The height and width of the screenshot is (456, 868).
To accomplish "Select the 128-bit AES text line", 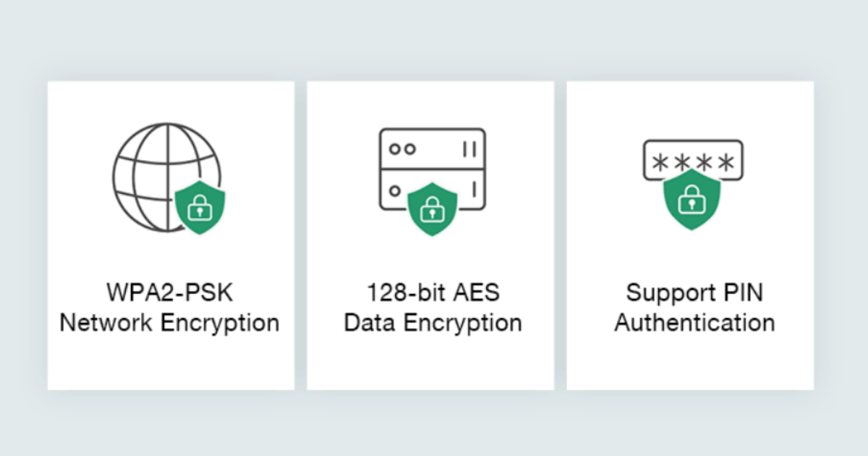I will click(433, 294).
